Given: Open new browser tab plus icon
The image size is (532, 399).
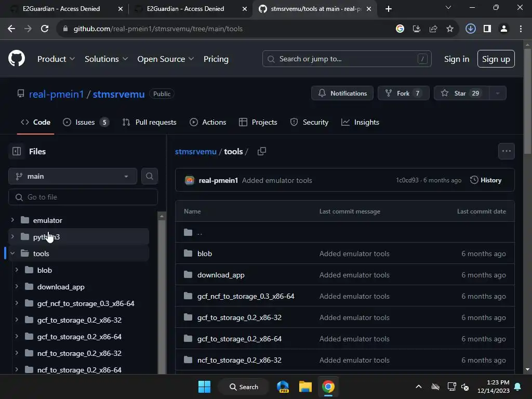Looking at the screenshot, I should pos(389,9).
